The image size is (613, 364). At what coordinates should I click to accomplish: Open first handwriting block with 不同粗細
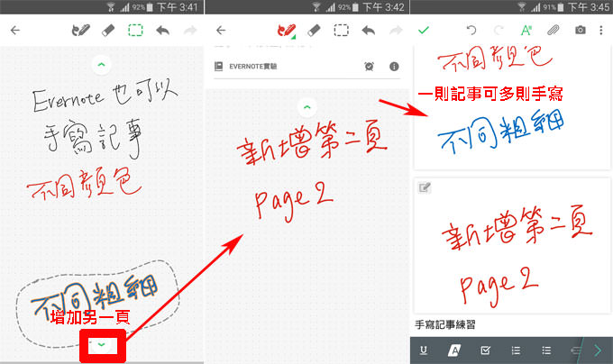512,108
